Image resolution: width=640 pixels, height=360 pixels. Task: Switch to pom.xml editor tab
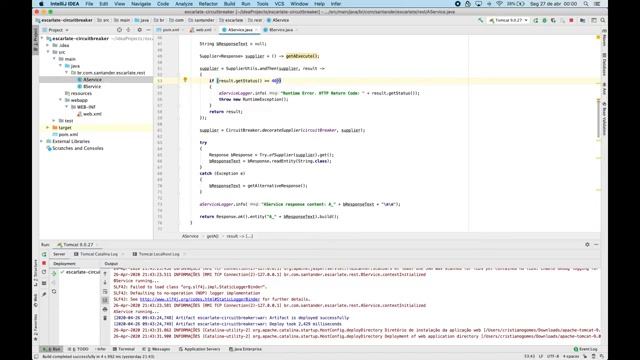169,30
